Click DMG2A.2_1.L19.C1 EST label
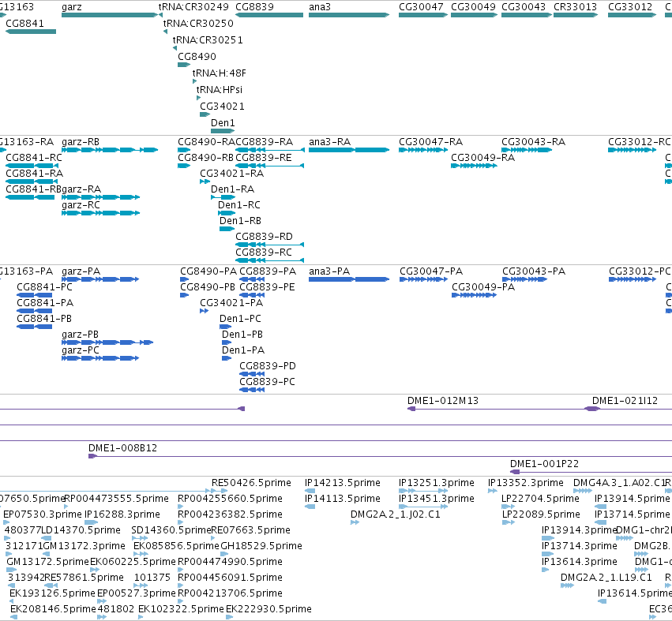The width and height of the screenshot is (672, 621). pyautogui.click(x=606, y=578)
